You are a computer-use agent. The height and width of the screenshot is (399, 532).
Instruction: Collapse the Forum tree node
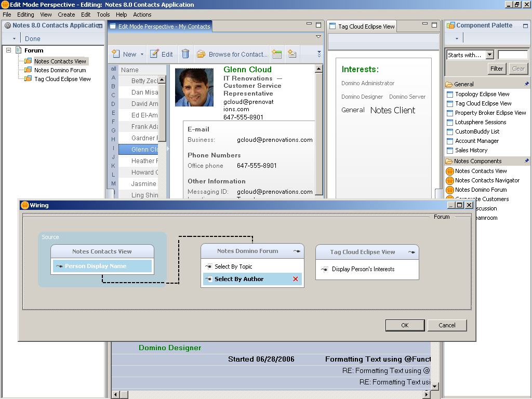pyautogui.click(x=9, y=50)
